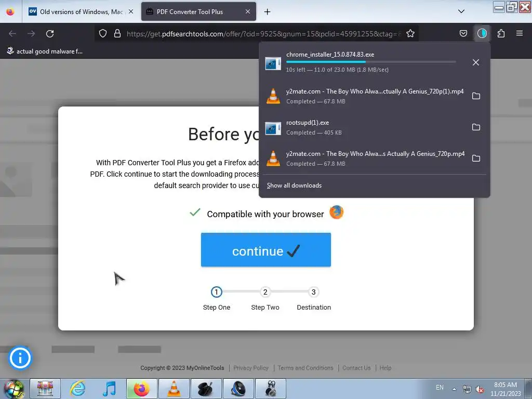Click the chrome_installer exe file icon

tap(273, 63)
